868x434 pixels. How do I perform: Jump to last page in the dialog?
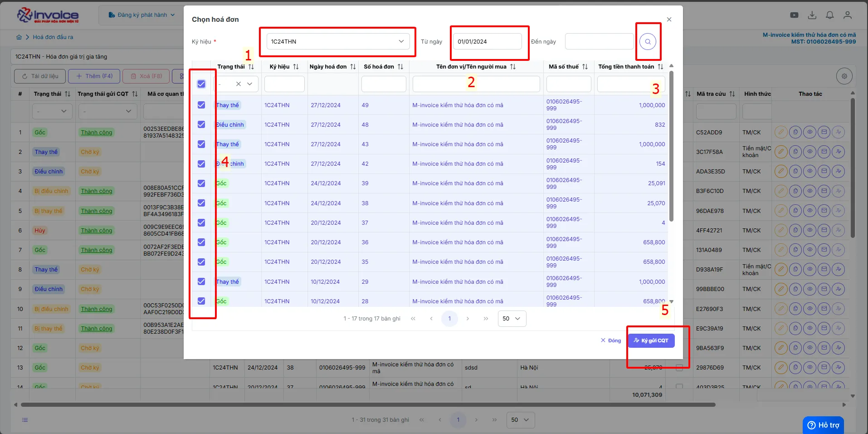tap(486, 319)
